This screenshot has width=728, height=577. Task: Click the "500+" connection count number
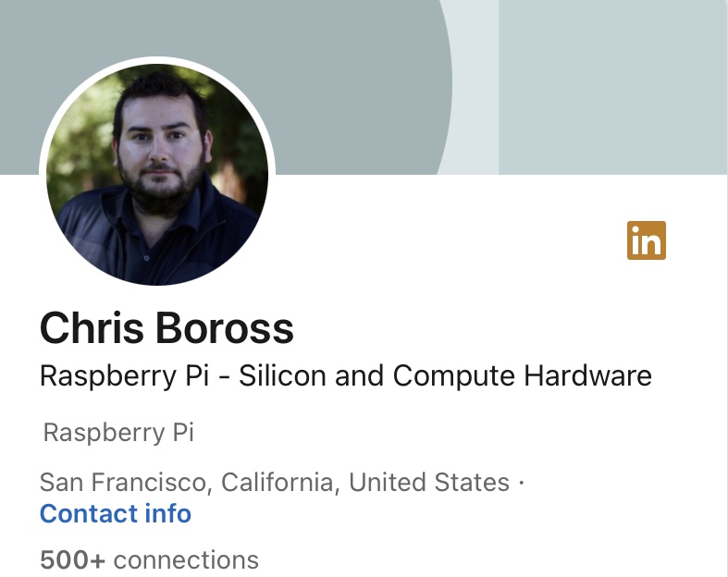pos(72,559)
